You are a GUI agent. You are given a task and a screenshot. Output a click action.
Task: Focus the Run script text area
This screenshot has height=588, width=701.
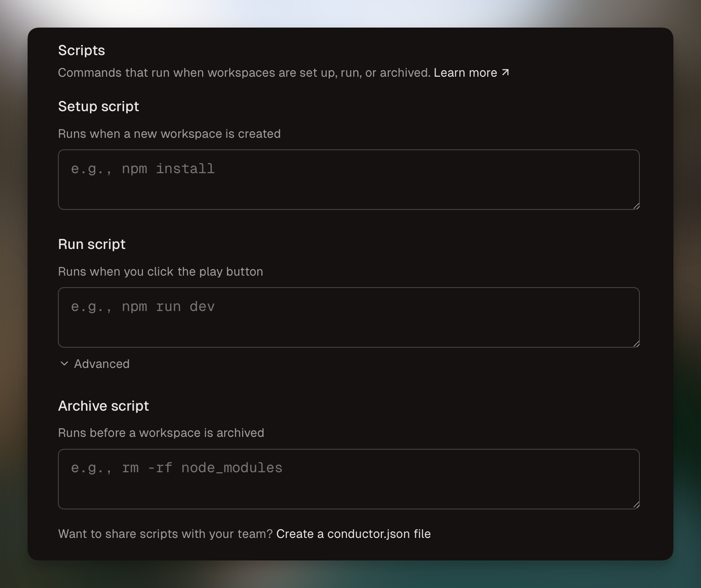pyautogui.click(x=349, y=317)
